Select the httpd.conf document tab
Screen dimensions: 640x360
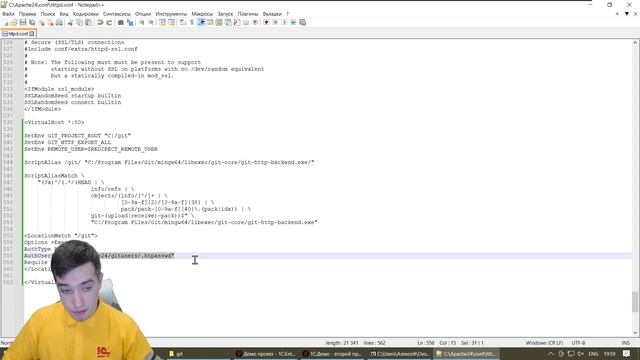pos(18,34)
